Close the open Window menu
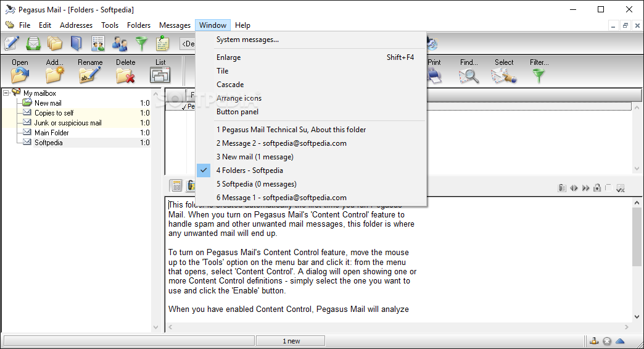644x349 pixels. tap(213, 25)
